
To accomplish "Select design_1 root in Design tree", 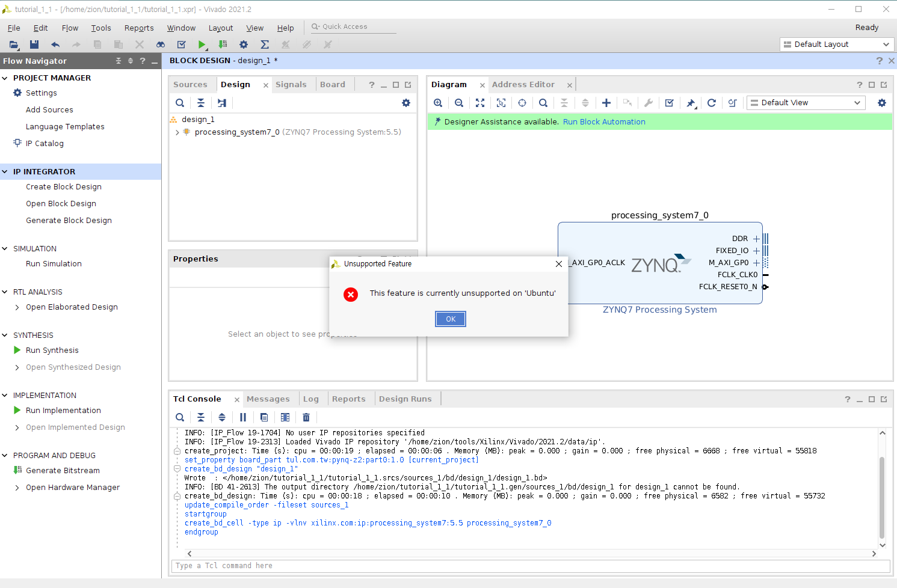I will (198, 120).
